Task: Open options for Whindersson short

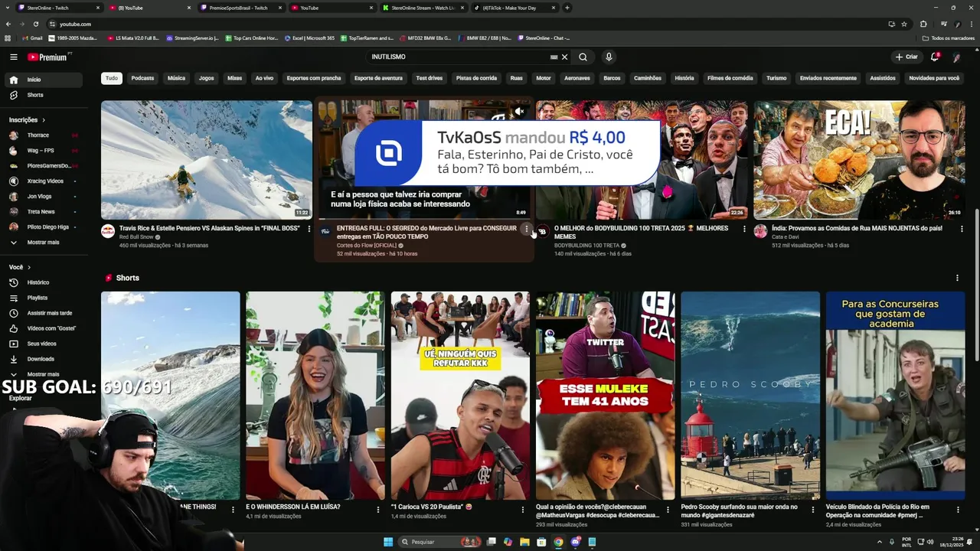Action: (377, 509)
